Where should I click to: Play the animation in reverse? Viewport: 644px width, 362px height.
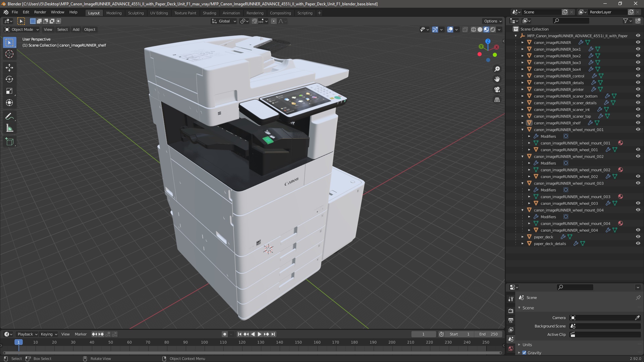[253, 334]
